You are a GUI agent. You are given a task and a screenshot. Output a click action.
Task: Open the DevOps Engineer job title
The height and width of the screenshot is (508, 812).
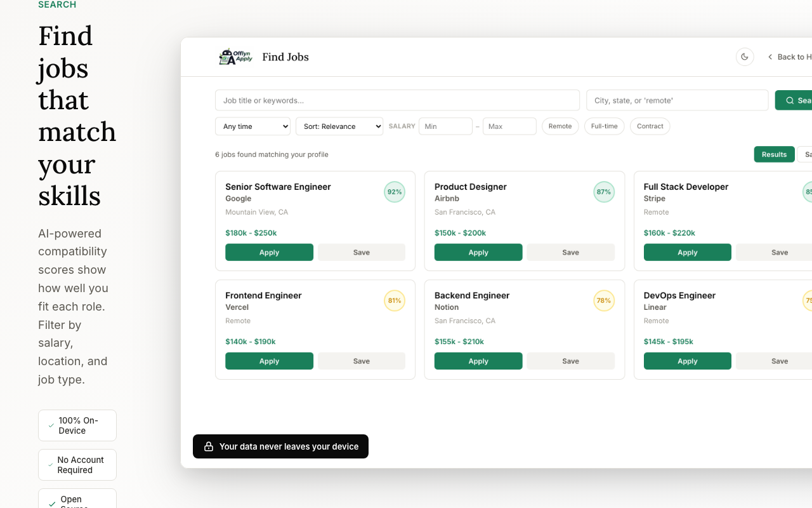679,295
